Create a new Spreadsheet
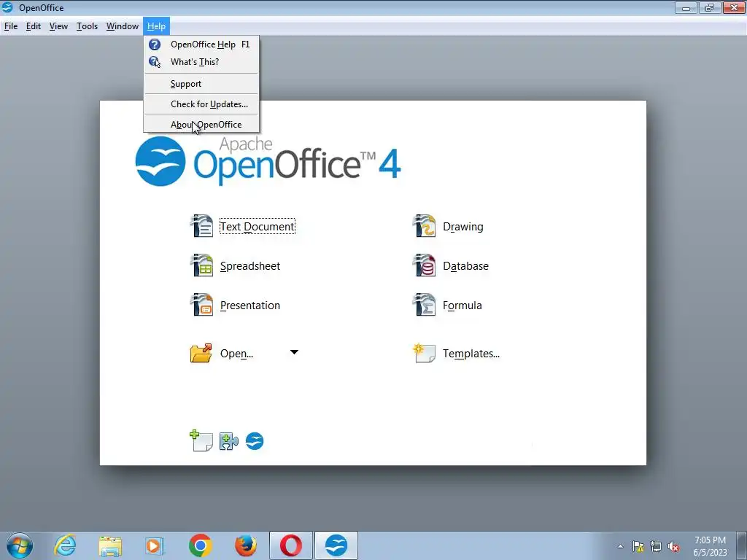This screenshot has width=747, height=560. click(250, 265)
